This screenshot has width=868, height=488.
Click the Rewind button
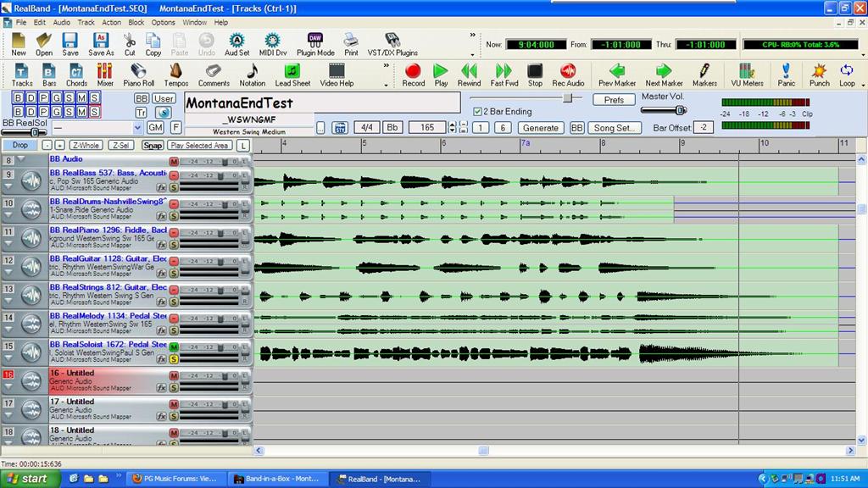[x=469, y=75]
